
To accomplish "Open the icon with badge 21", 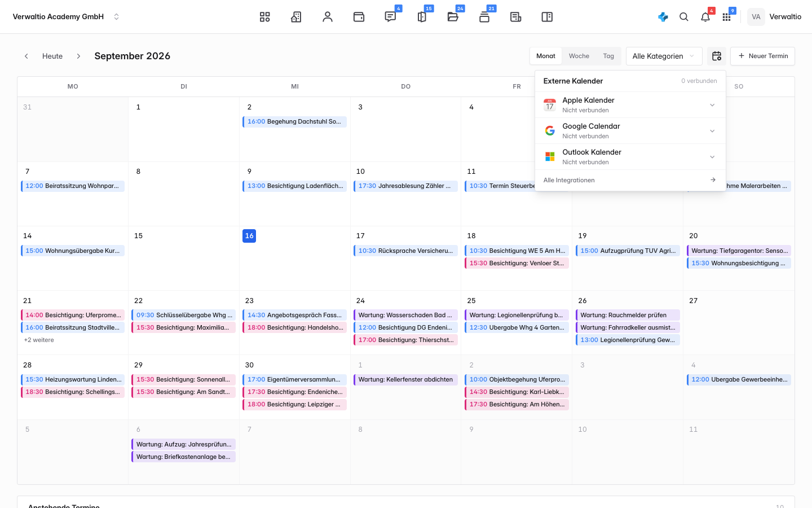I will tap(484, 17).
